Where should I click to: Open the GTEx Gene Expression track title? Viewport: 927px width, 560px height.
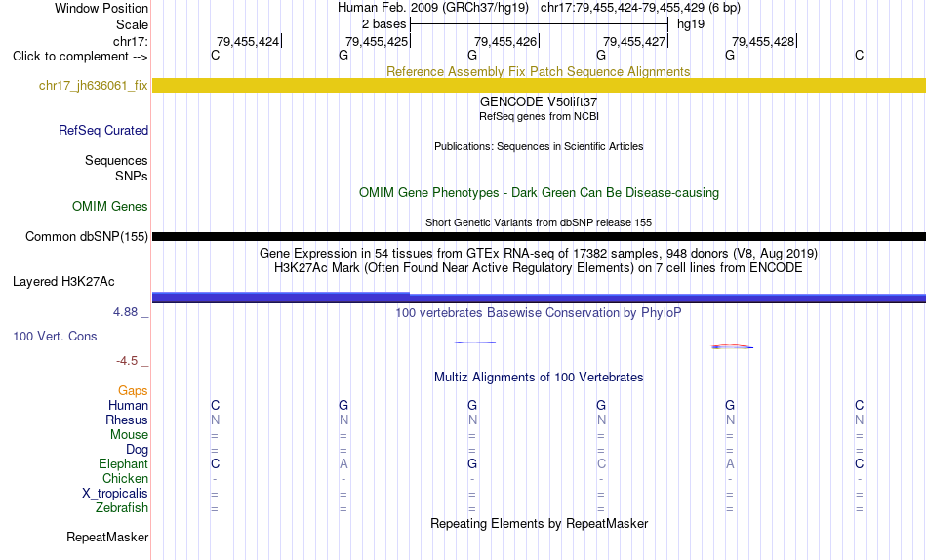tap(539, 253)
